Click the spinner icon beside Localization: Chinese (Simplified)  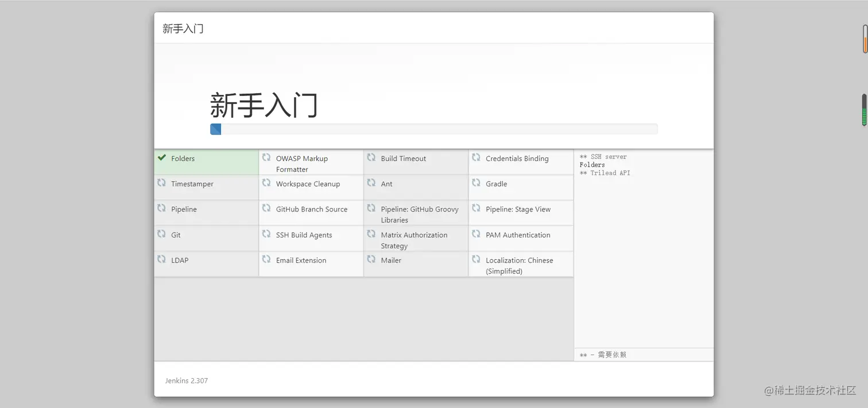(476, 259)
